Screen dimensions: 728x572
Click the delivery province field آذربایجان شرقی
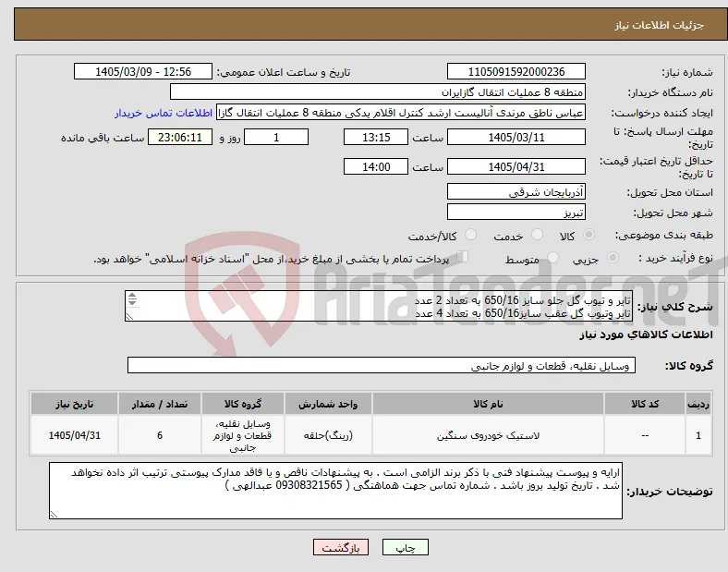(516, 191)
